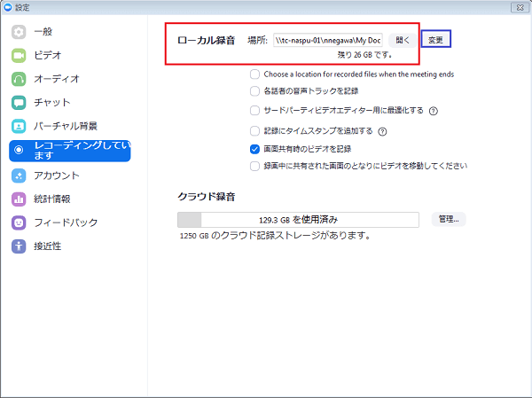Image resolution: width=532 pixels, height=398 pixels.
Task: Click the 変更 button
Action: pos(435,40)
